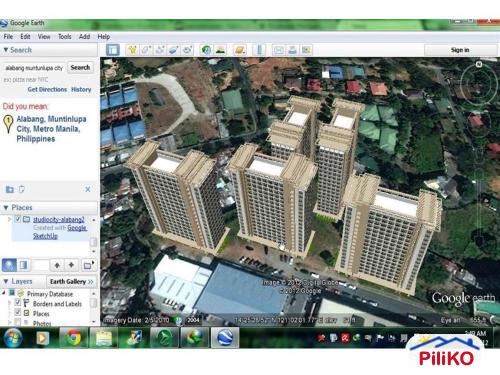The width and height of the screenshot is (500, 375).
Task: Toggle the sidebar with the Hide Sidebar icon
Action: click(113, 50)
